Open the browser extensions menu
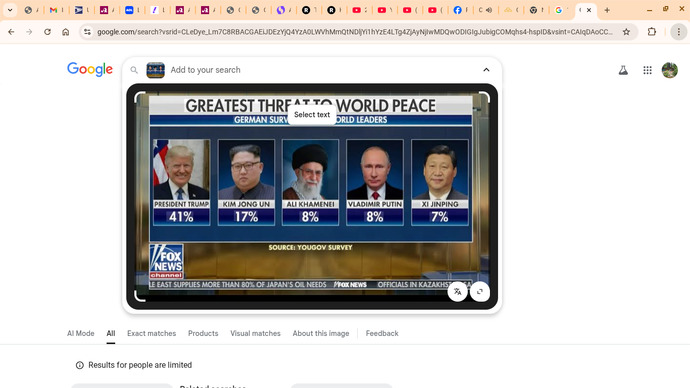This screenshot has height=388, width=690. click(652, 32)
